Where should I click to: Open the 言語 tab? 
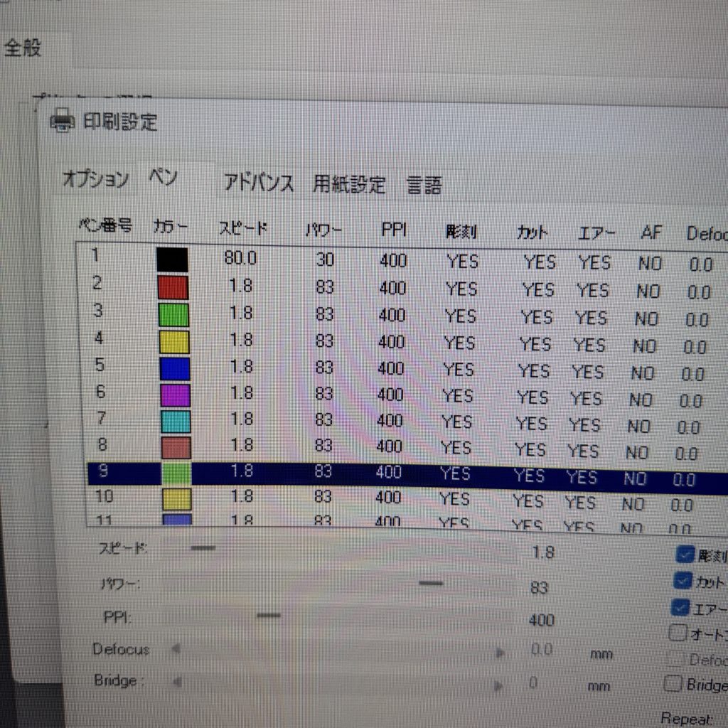pos(424,186)
